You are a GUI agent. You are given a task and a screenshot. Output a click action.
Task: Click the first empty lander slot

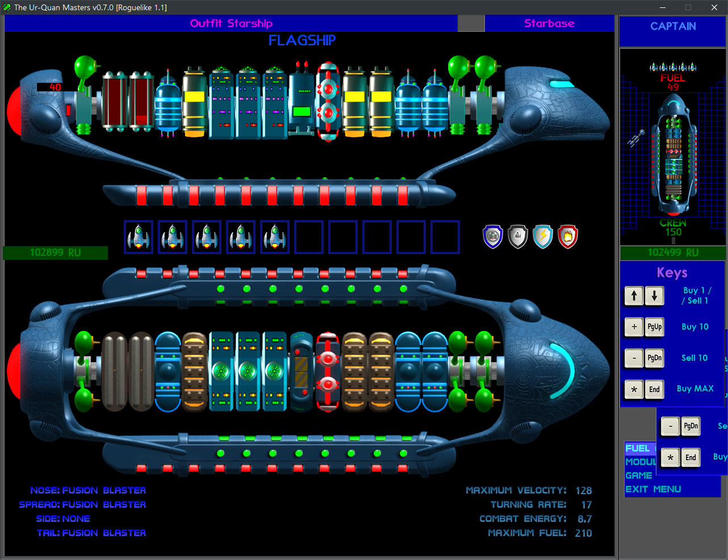coord(309,237)
